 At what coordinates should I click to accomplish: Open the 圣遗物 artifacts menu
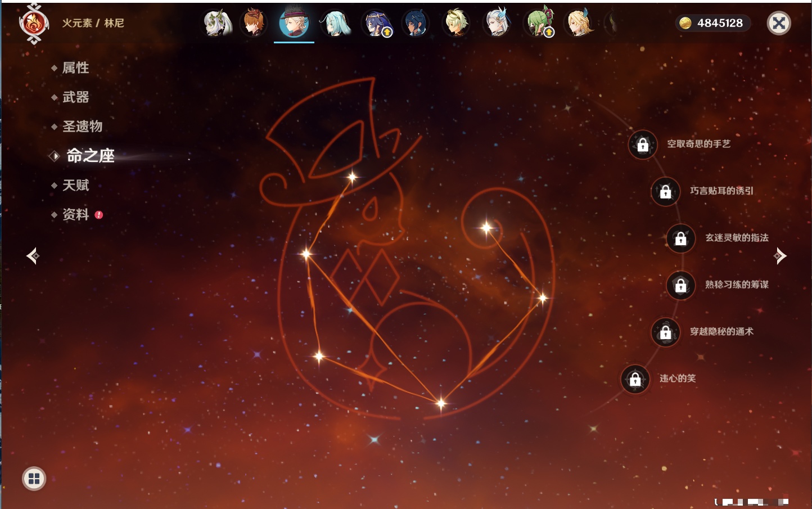pyautogui.click(x=82, y=127)
